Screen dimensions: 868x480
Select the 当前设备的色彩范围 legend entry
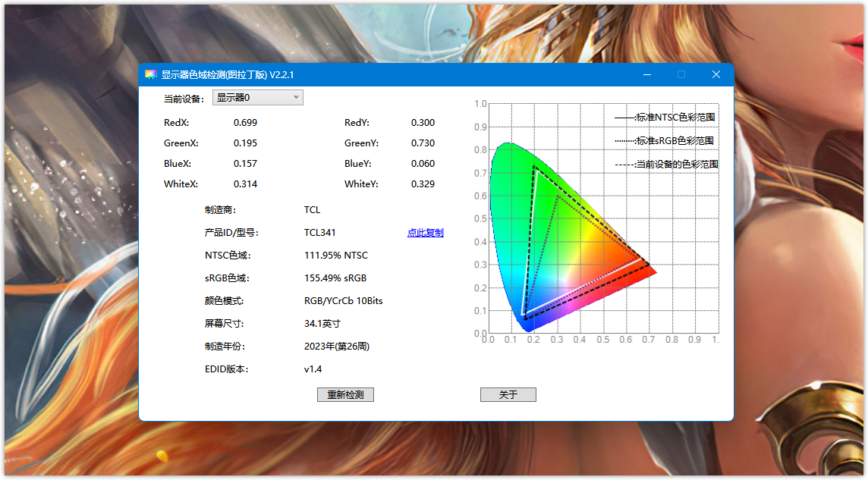(666, 164)
